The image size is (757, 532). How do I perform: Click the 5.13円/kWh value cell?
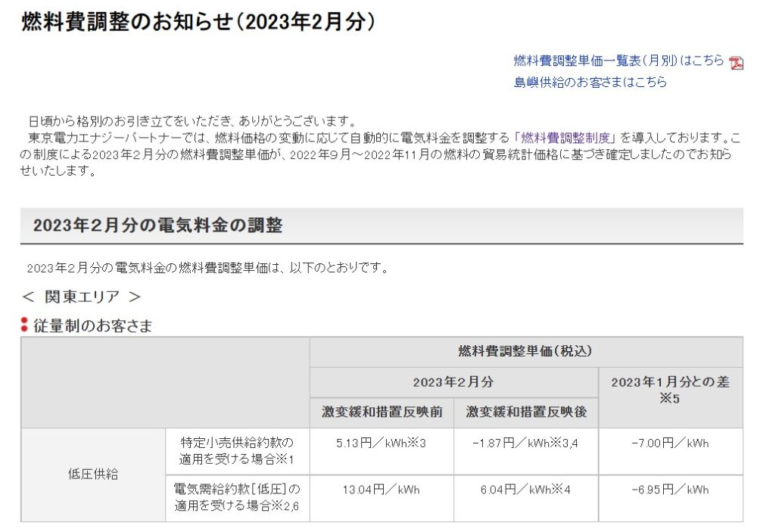pyautogui.click(x=382, y=443)
